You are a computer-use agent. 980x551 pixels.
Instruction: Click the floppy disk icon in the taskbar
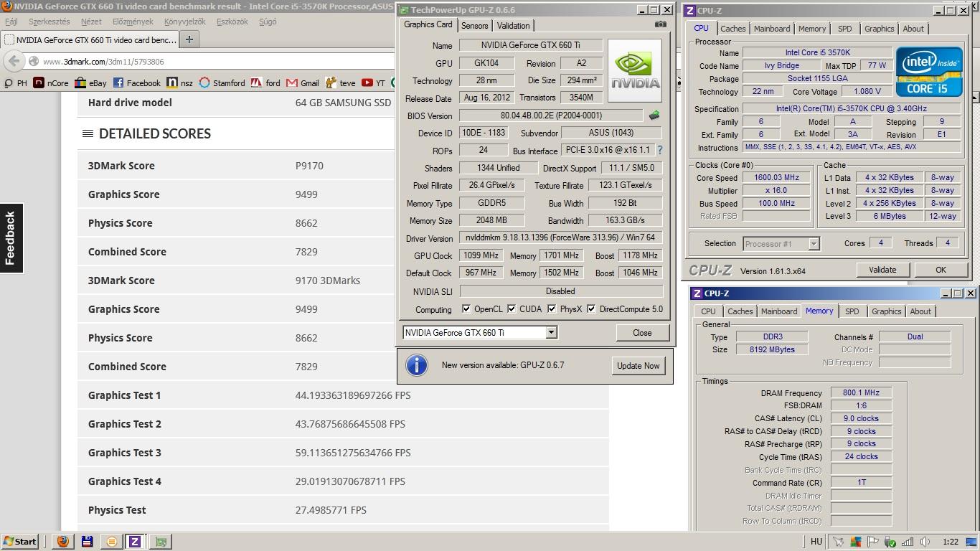coord(87,542)
